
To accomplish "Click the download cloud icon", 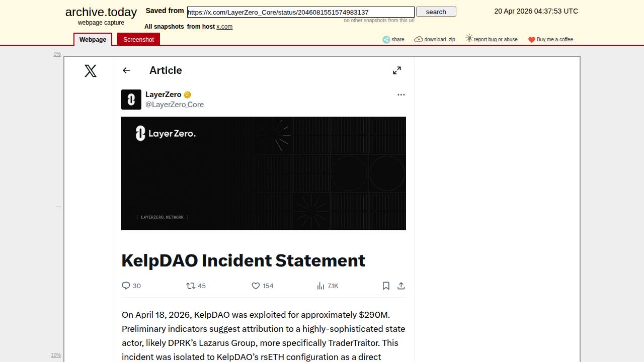I will [419, 39].
